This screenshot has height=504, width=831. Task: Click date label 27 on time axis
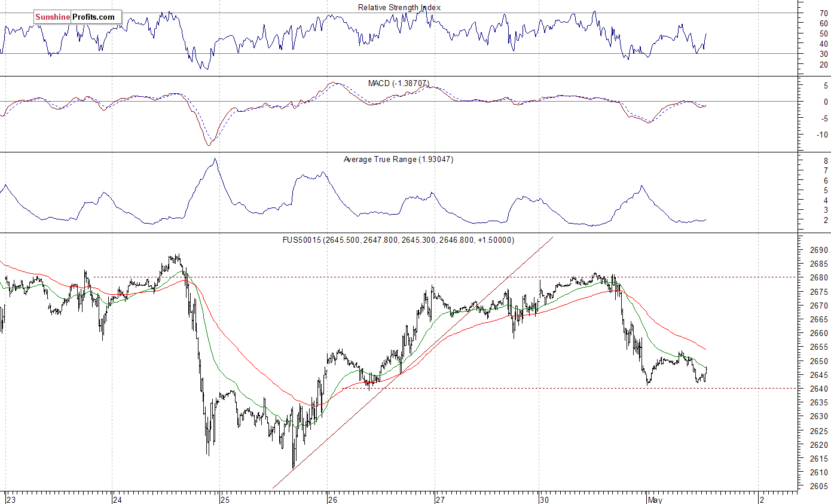point(439,499)
